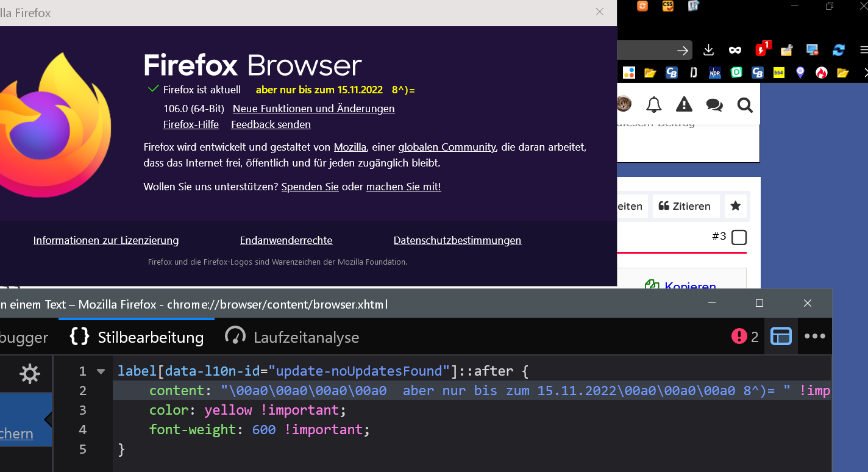Click the font-weight value 600
The image size is (868, 472).
(x=264, y=429)
